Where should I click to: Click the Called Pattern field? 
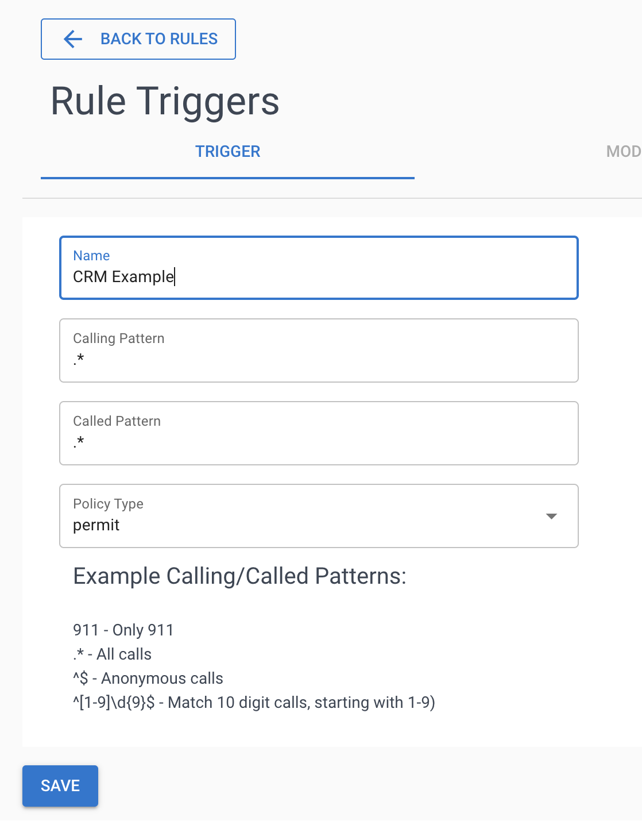pos(319,441)
